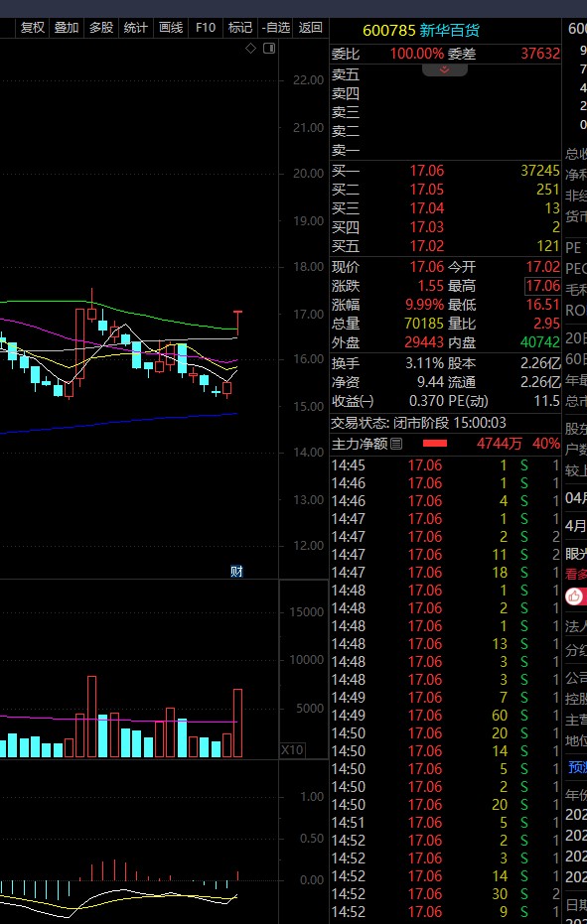Click the 委比 100.00% value
The image size is (587, 924).
416,54
